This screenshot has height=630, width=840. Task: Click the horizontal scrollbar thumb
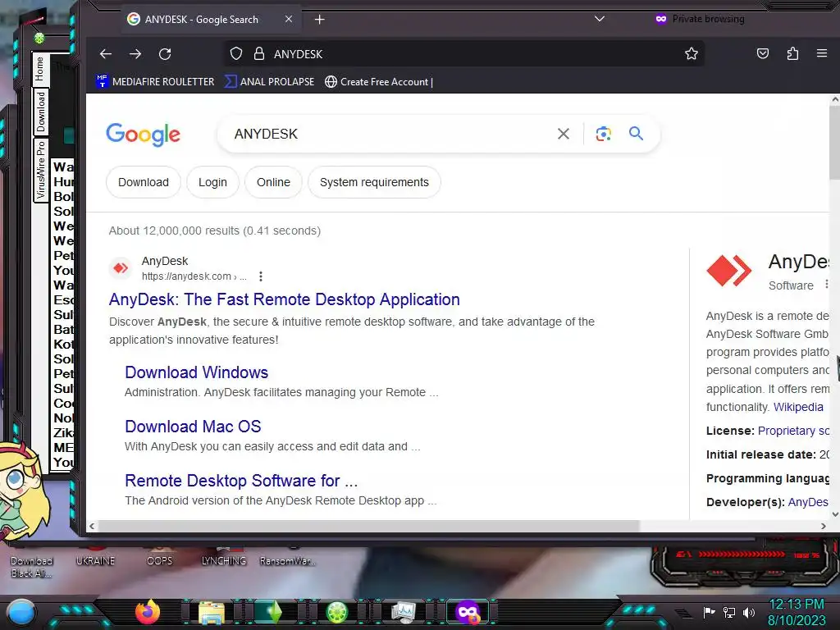tap(368, 526)
